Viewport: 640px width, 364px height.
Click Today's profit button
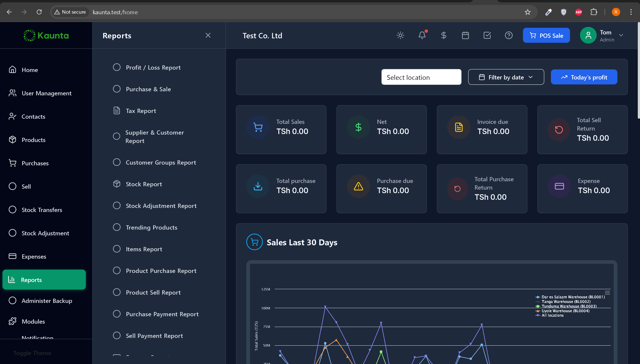coord(584,77)
